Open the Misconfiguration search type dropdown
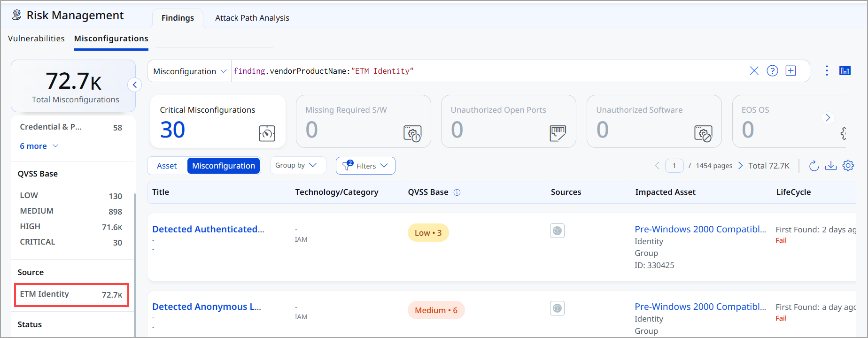The image size is (868, 338). click(x=190, y=71)
